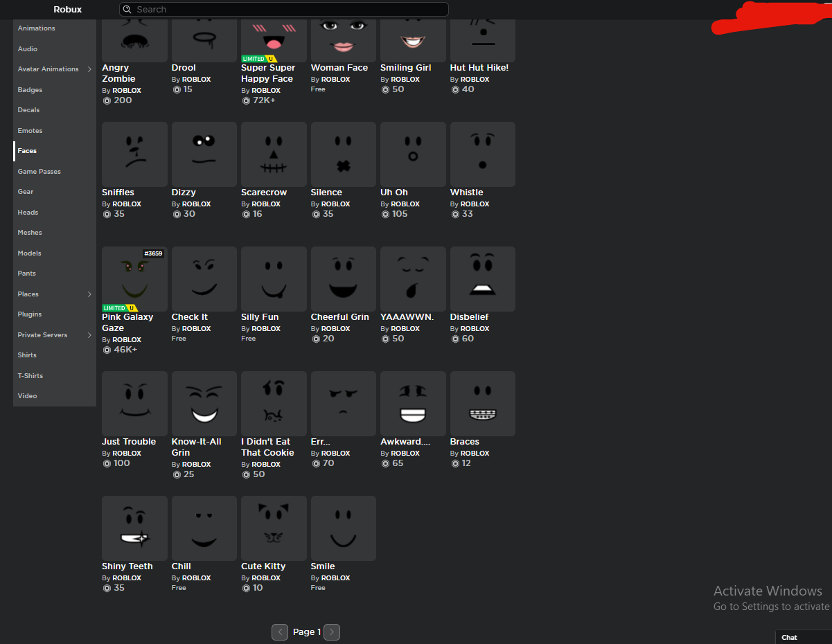Select Shirts in the sidebar
The height and width of the screenshot is (644, 832).
[27, 355]
